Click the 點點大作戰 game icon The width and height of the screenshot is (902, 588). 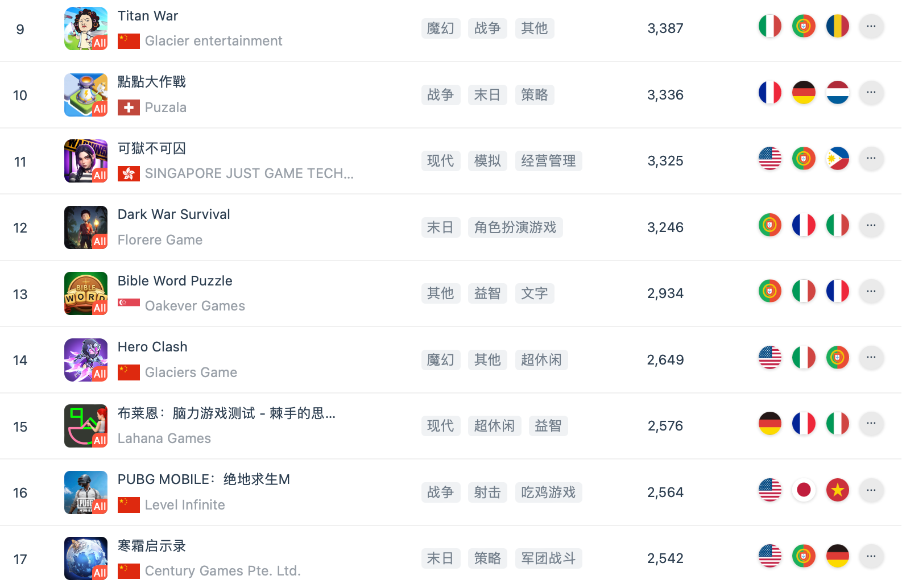85,94
